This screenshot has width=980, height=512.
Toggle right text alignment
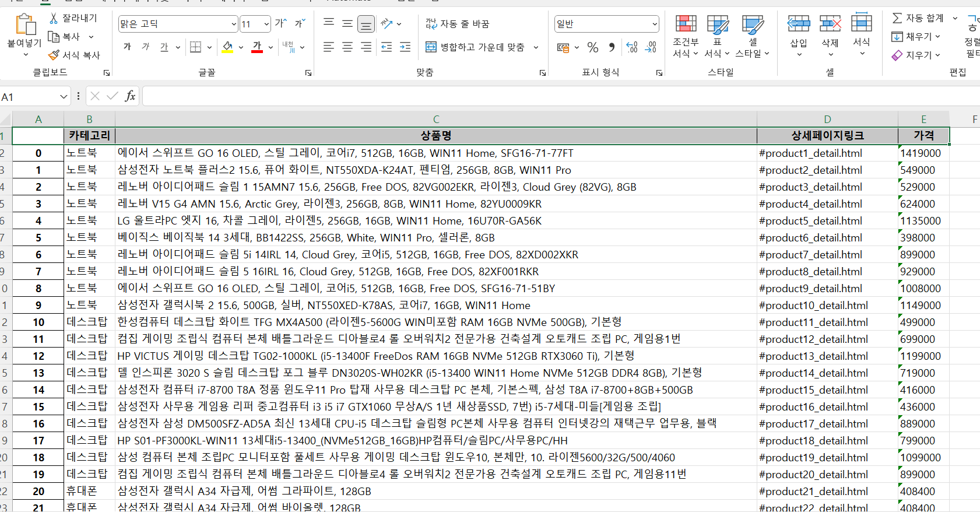(x=366, y=47)
